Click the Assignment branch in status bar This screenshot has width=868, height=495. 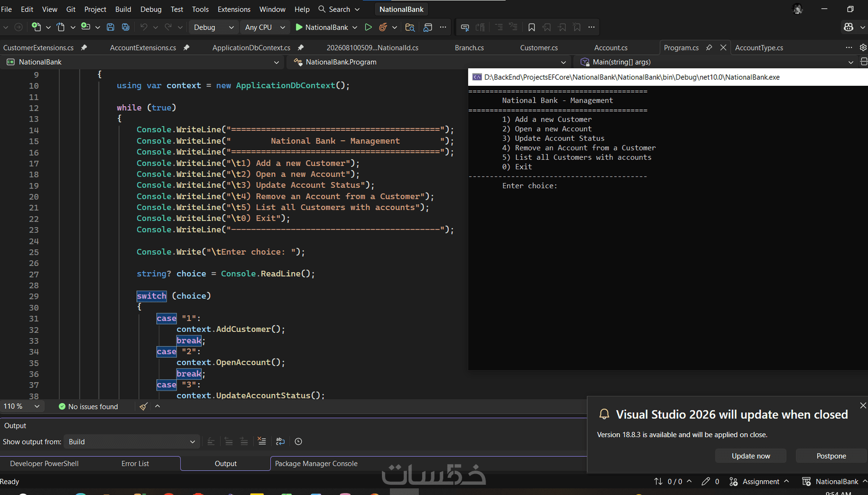coord(759,482)
